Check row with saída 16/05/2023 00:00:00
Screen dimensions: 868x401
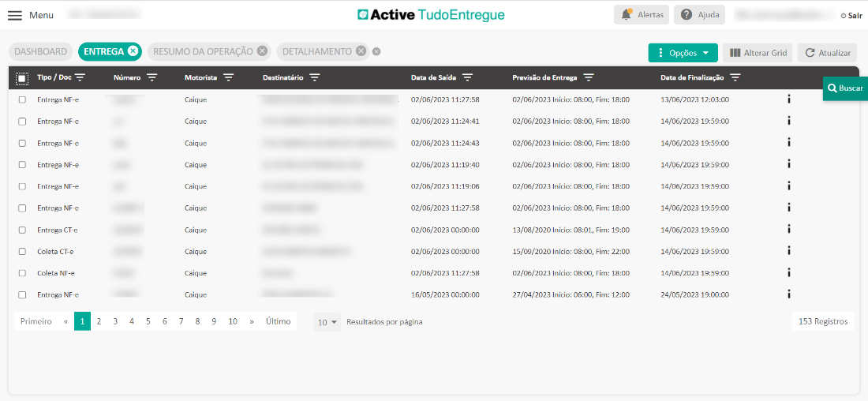(x=22, y=294)
